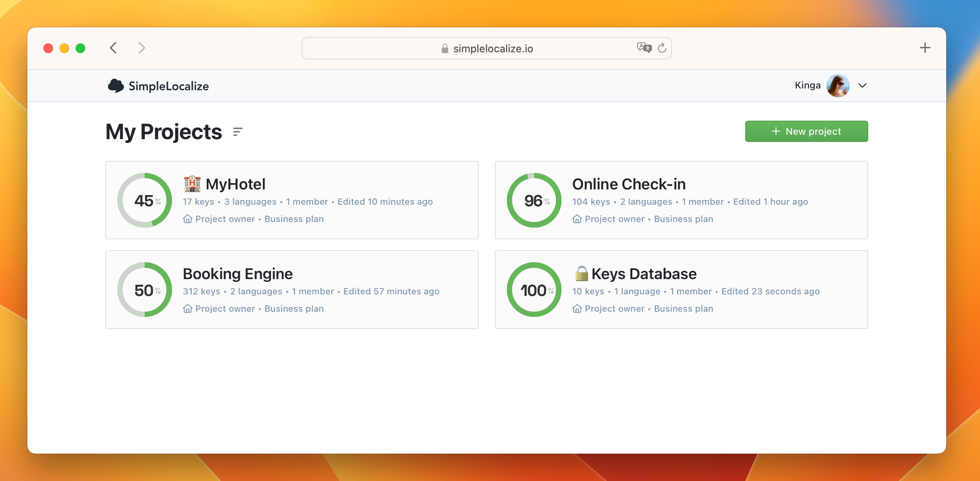Click the house icon in Online Check-in card

(577, 219)
